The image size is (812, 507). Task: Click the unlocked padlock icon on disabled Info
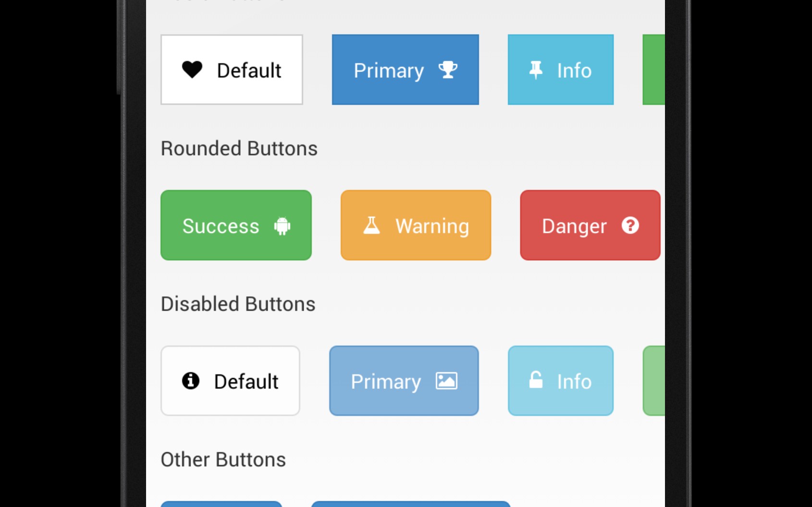(536, 380)
